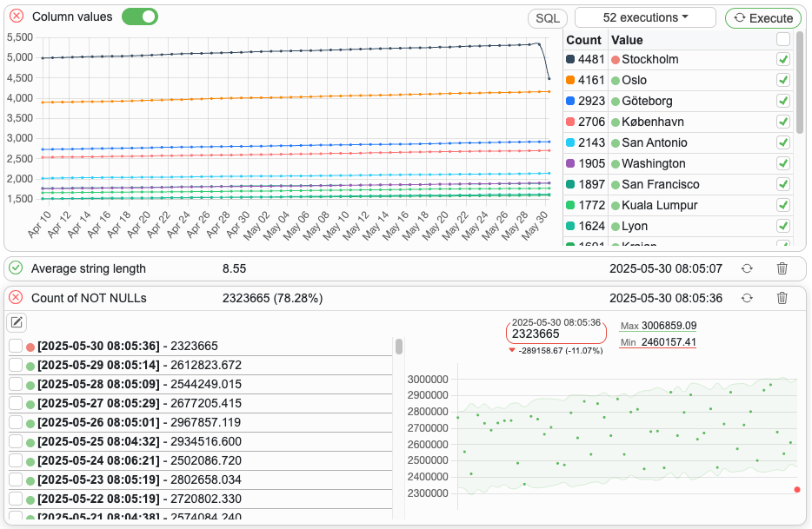812x529 pixels.
Task: Click the edit pencil icon above the history list
Action: (x=17, y=322)
